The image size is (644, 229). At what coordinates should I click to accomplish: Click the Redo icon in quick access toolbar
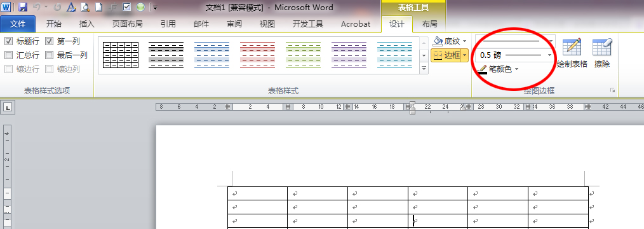[58, 7]
